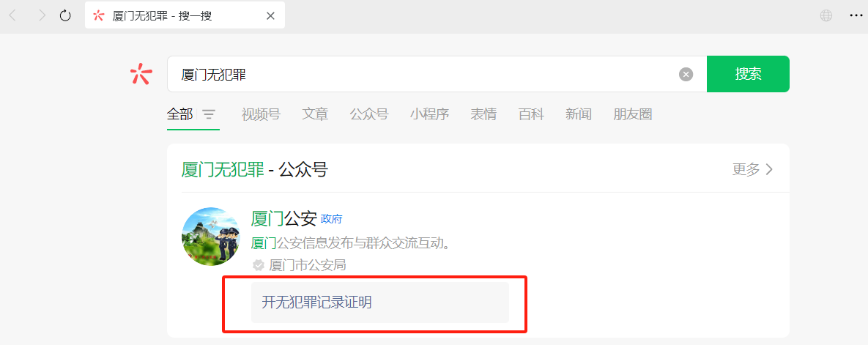
Task: Click into the search input field
Action: pos(423,74)
